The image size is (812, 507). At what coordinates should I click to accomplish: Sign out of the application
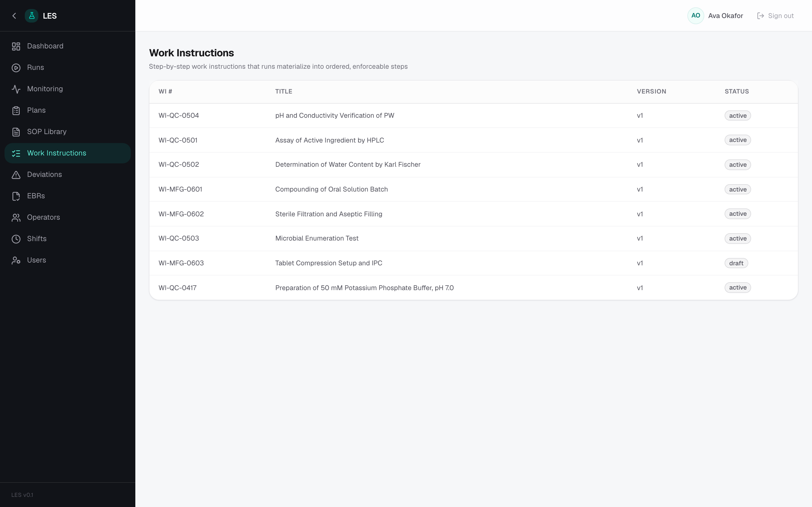coord(775,16)
